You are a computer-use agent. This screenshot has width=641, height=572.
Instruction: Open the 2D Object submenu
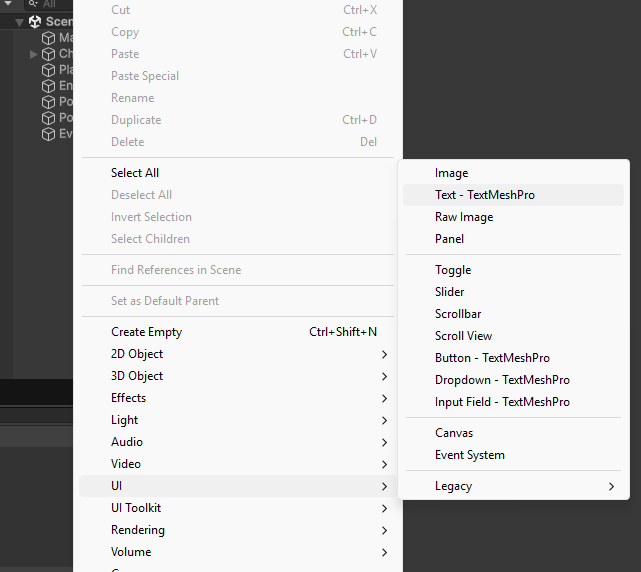(238, 354)
